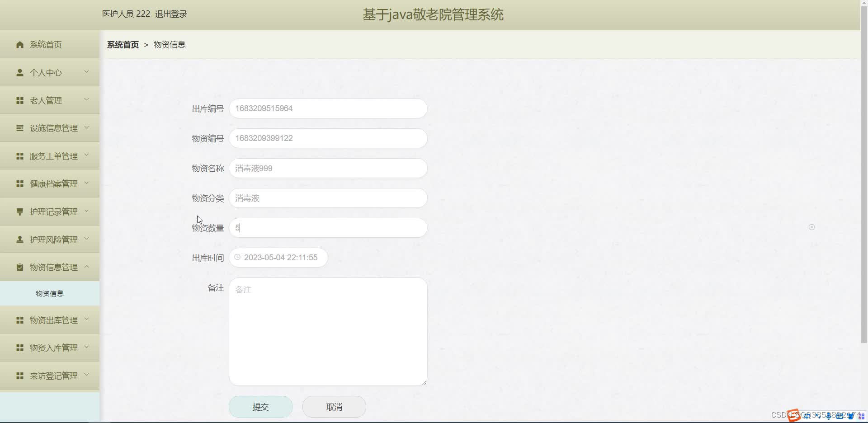868x423 pixels.
Task: Open the 设施信息管理 sidebar menu
Action: 50,128
